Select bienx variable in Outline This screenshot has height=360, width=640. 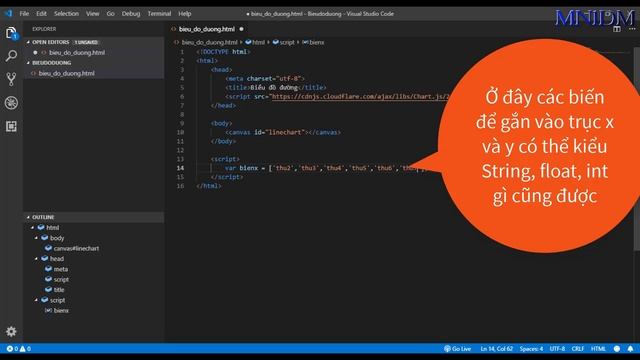(x=61, y=311)
